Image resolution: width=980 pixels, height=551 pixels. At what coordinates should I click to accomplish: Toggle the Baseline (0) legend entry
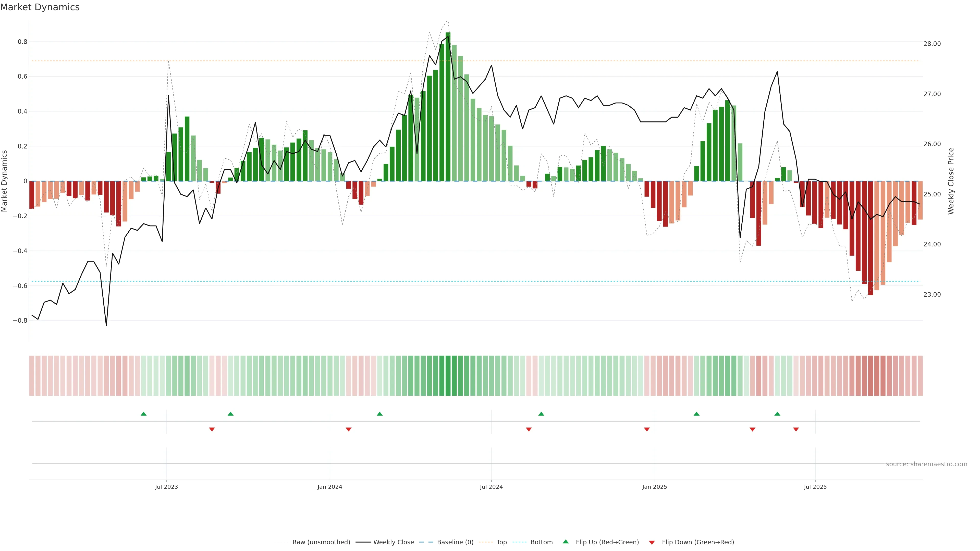coord(455,542)
